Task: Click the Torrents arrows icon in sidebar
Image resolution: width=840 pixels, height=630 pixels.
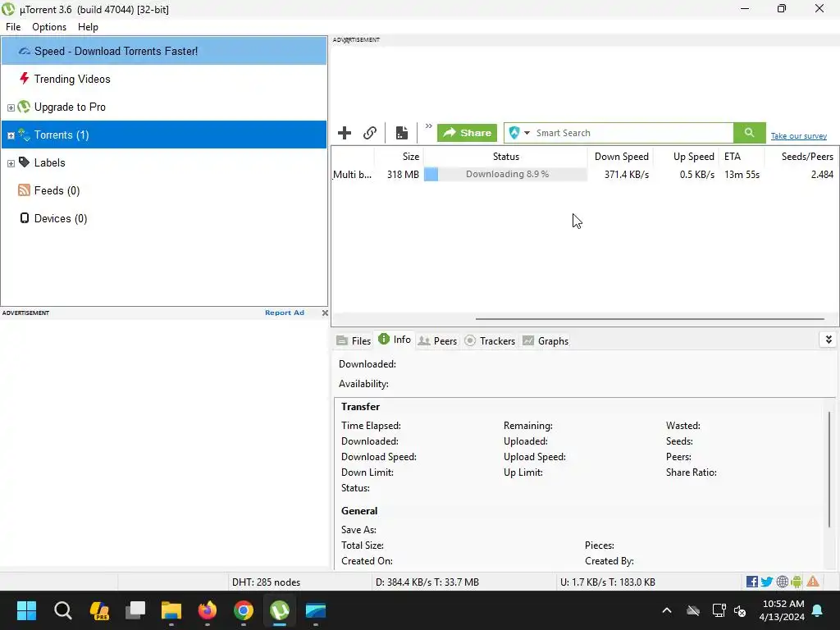Action: tap(24, 135)
